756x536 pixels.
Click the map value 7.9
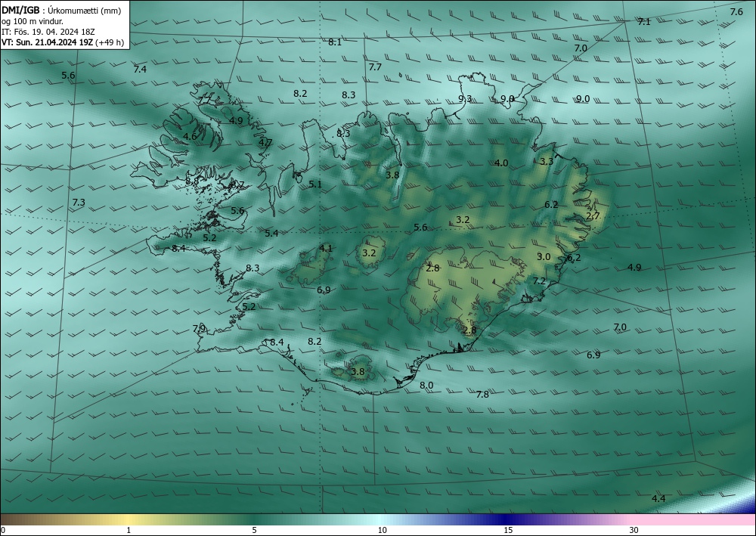[x=199, y=329]
